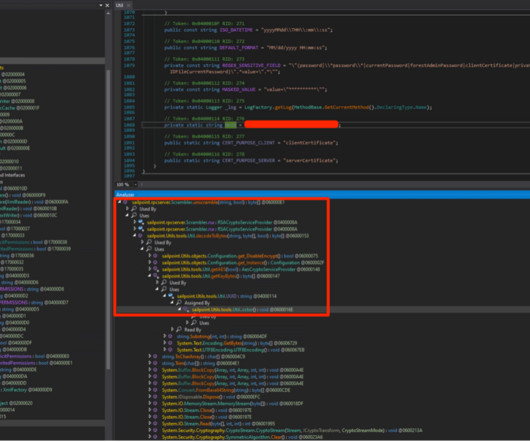The height and width of the screenshot is (442, 530).
Task: Click method icon beside Convert.FromBase64String
Action: 155,390
